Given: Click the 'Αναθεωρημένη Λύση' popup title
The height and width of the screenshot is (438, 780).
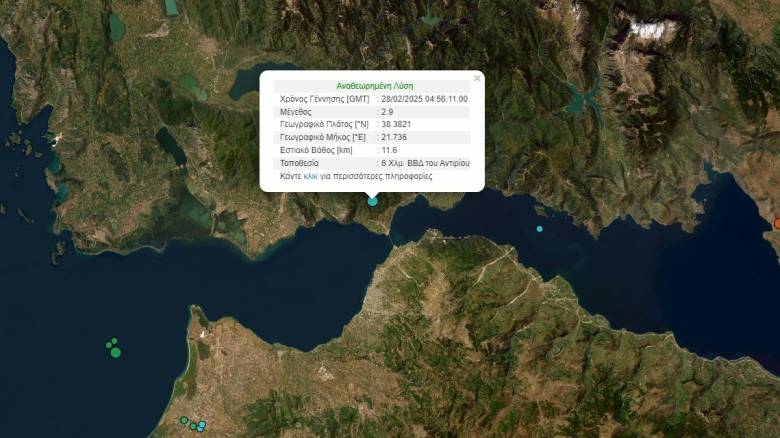Looking at the screenshot, I should [x=374, y=86].
